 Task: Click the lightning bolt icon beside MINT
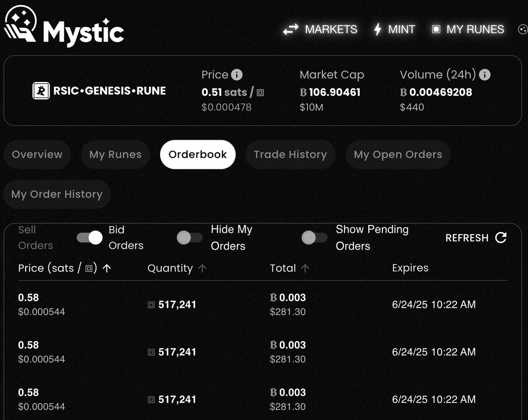[377, 29]
